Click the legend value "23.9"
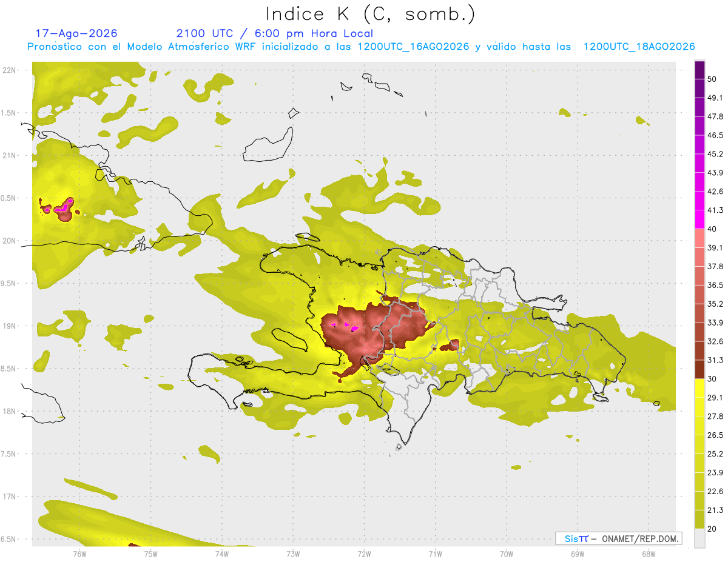 click(715, 473)
